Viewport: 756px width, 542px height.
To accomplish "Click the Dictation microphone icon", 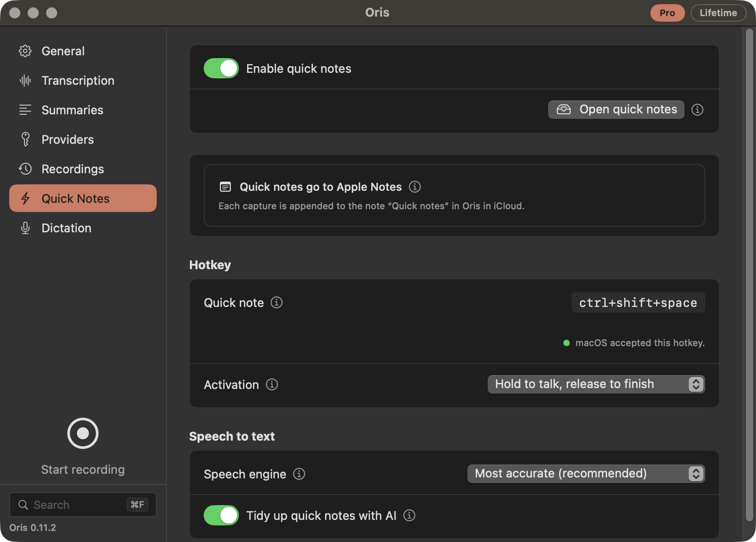I will 25,228.
